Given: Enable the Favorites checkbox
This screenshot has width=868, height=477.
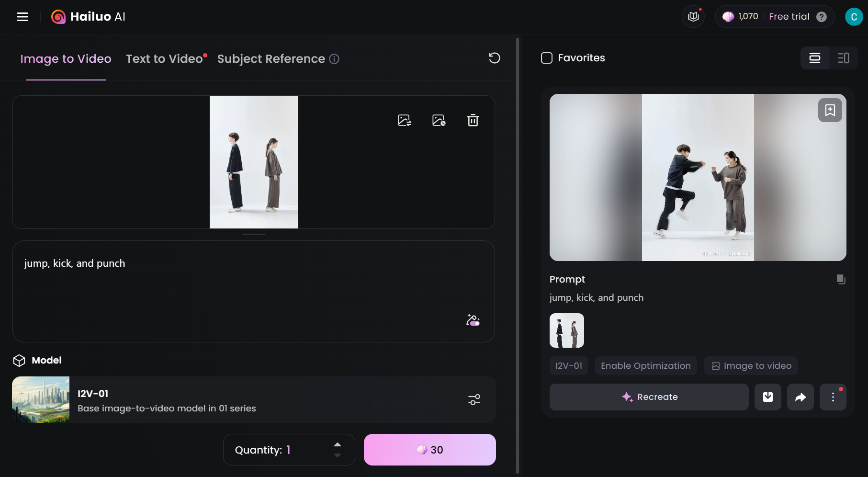Looking at the screenshot, I should pyautogui.click(x=547, y=58).
